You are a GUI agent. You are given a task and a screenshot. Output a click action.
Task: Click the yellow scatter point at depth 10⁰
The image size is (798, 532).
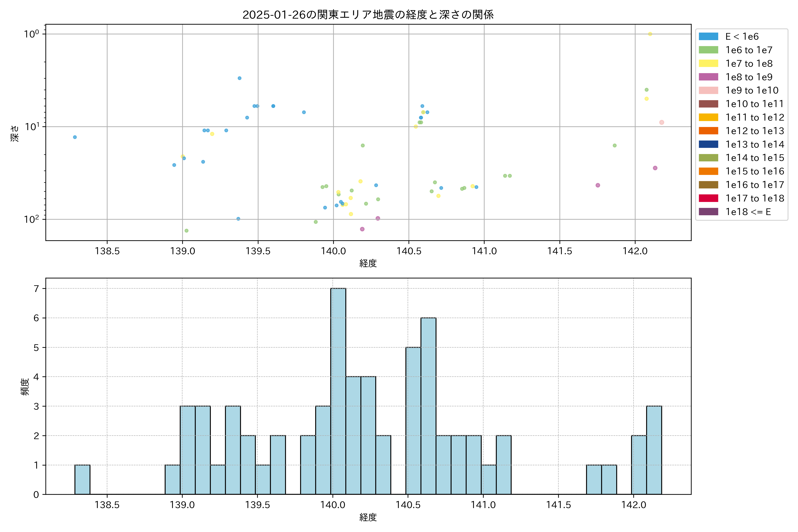[650, 34]
